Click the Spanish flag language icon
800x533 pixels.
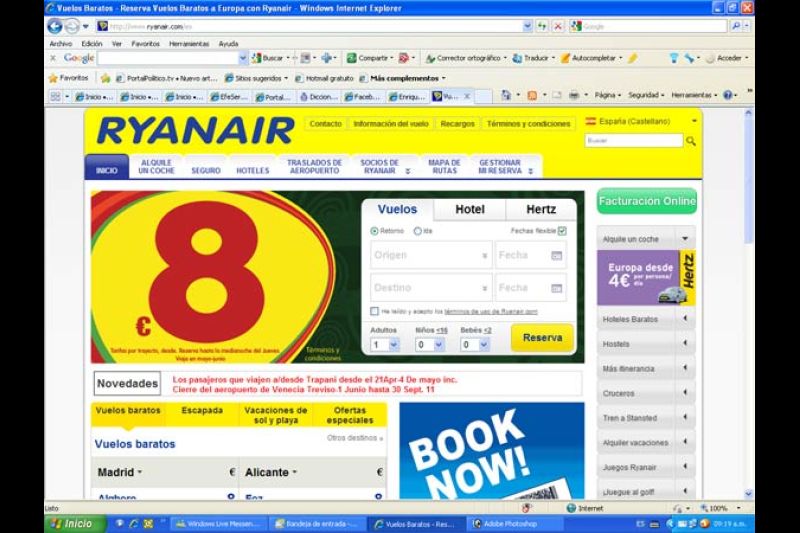(590, 121)
